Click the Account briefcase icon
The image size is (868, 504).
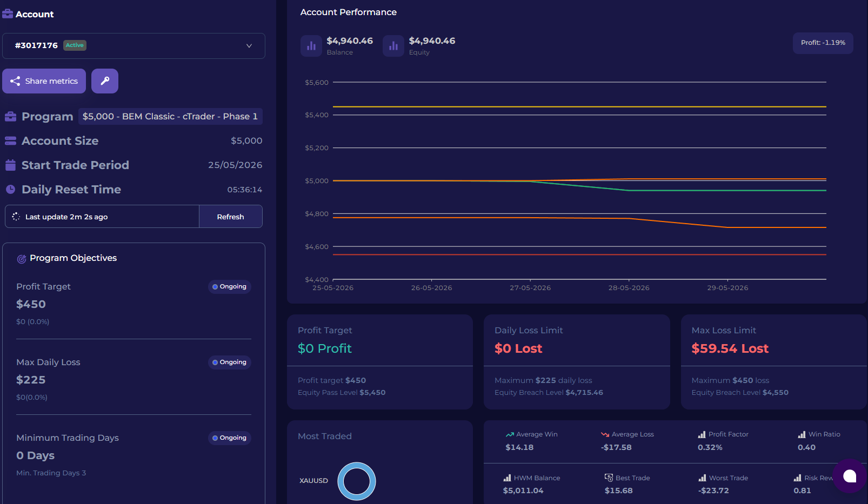pos(8,14)
